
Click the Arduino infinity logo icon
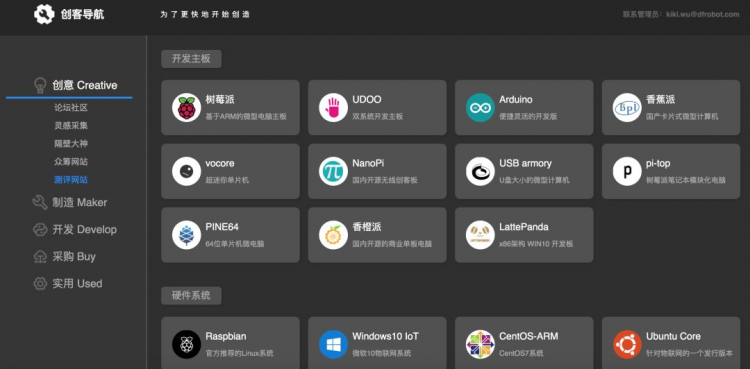(480, 107)
